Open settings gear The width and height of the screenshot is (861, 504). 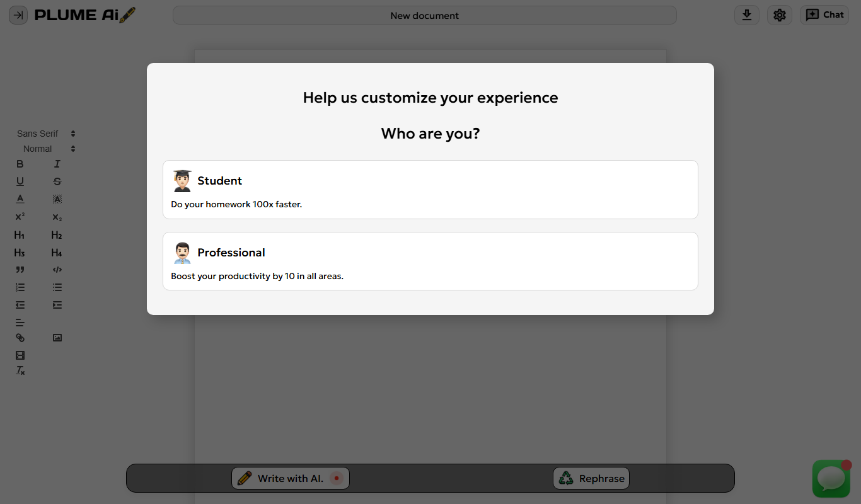coord(780,15)
